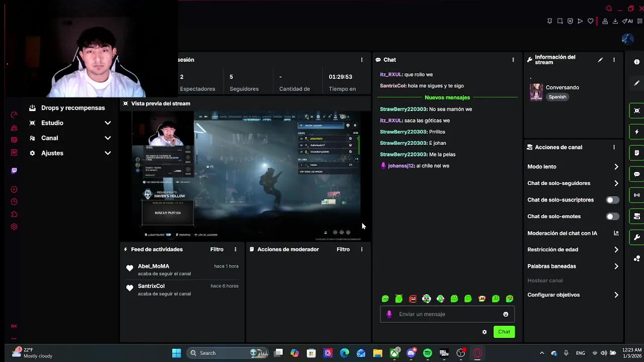Viewport: 644px width, 362px height.
Task: Click the purple microphone icon in message box
Action: pyautogui.click(x=389, y=314)
